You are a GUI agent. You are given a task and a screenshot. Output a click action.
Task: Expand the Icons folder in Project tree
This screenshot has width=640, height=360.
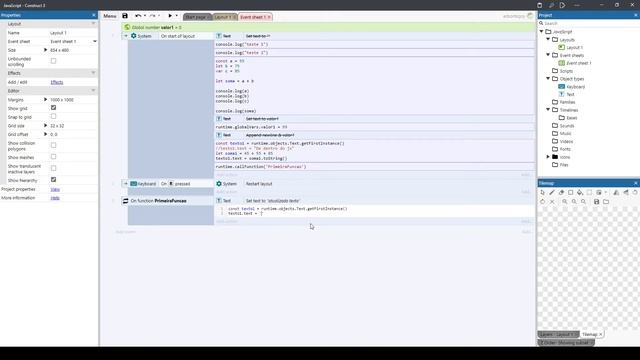point(548,157)
